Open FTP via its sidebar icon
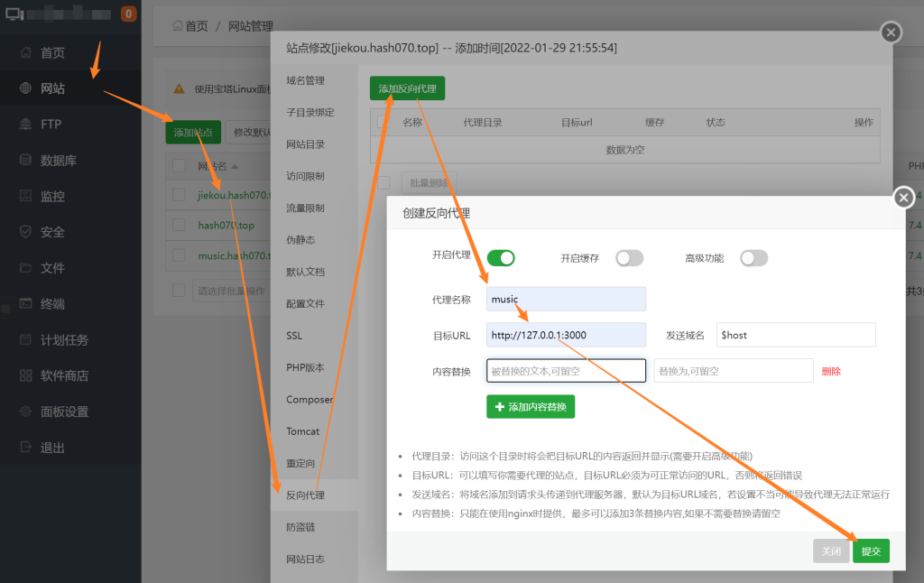 25,125
